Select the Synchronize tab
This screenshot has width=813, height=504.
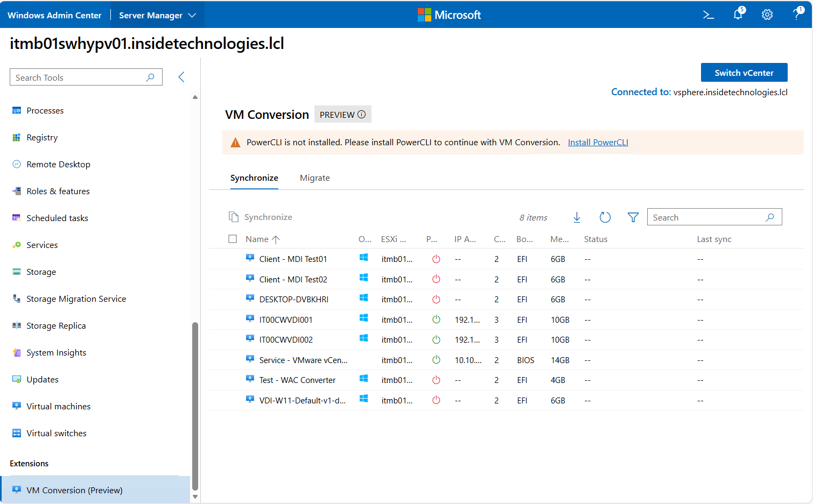pyautogui.click(x=254, y=178)
